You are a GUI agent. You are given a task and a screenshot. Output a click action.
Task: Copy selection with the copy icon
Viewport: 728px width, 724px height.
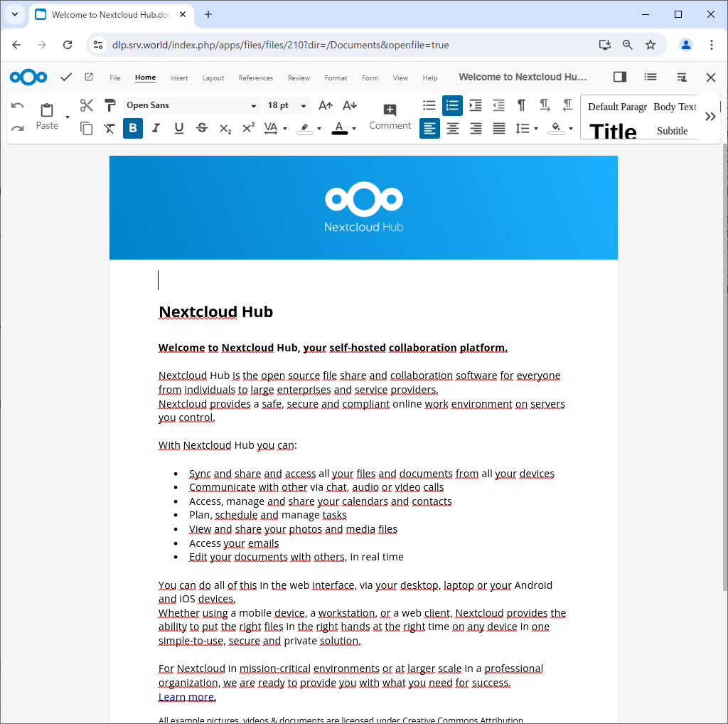tap(86, 128)
